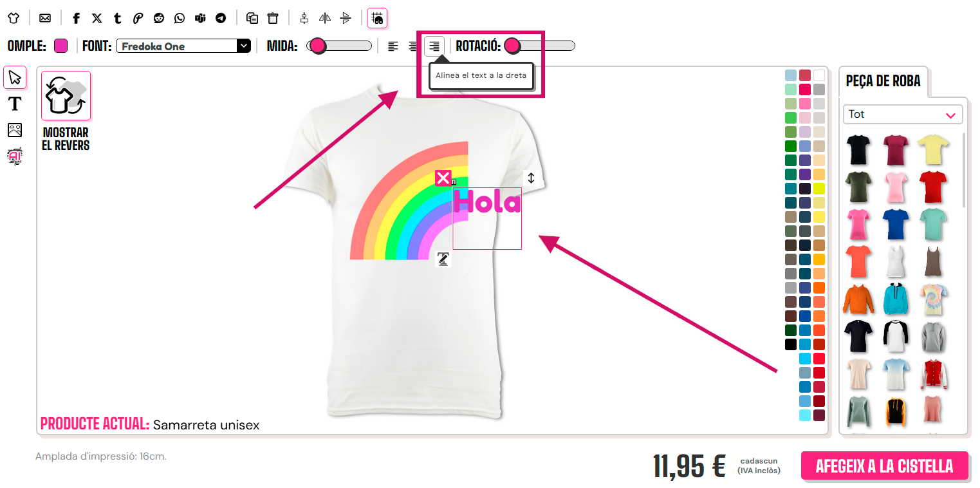Open the fill colour picker next to OMPLE
This screenshot has height=488, width=980.
tap(60, 46)
